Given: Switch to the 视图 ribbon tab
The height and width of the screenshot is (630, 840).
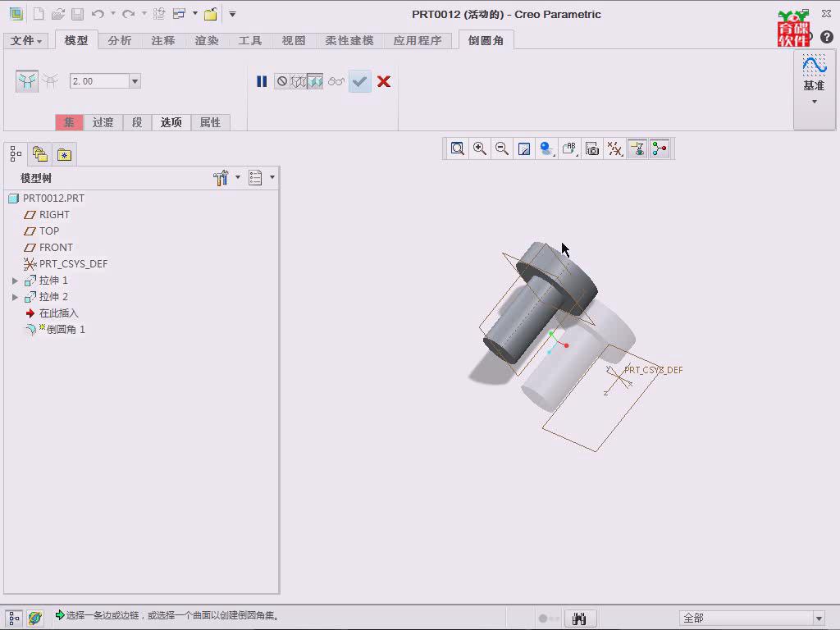Looking at the screenshot, I should [x=294, y=41].
